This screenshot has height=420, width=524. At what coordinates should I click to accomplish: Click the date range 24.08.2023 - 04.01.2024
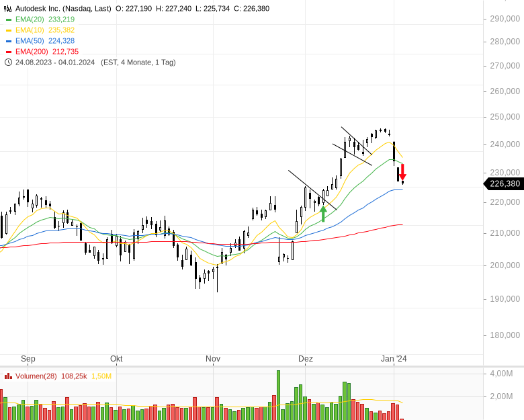55,62
